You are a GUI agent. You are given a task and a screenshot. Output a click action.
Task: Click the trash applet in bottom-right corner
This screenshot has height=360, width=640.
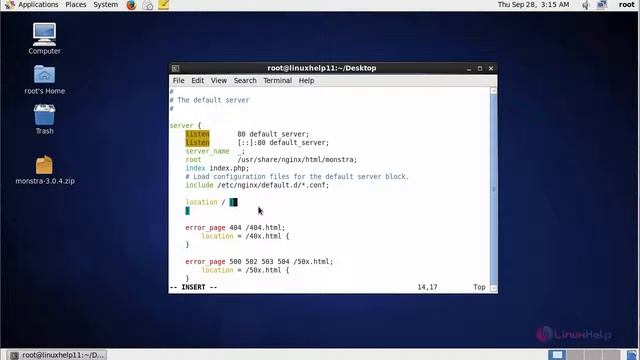coord(632,355)
